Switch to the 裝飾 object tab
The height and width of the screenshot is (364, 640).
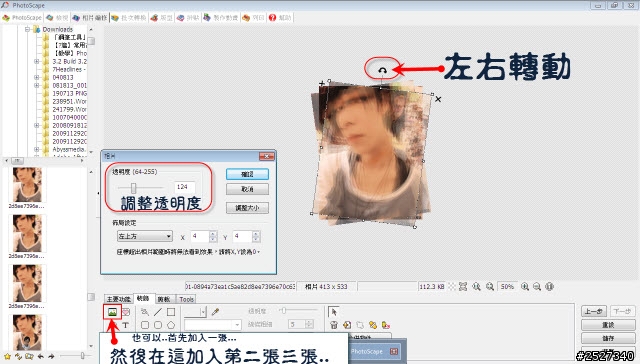[x=143, y=299]
